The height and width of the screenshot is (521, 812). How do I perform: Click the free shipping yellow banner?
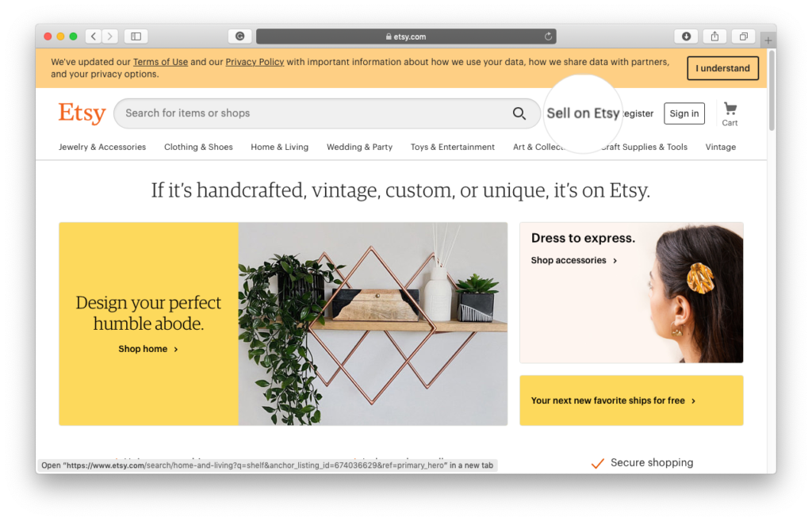(x=631, y=400)
